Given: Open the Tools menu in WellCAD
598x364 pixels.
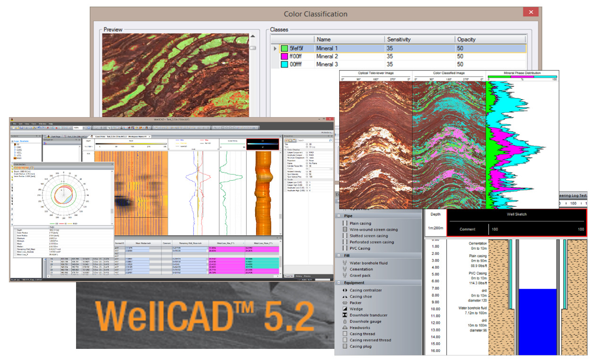Looking at the screenshot, I should pos(34,124).
